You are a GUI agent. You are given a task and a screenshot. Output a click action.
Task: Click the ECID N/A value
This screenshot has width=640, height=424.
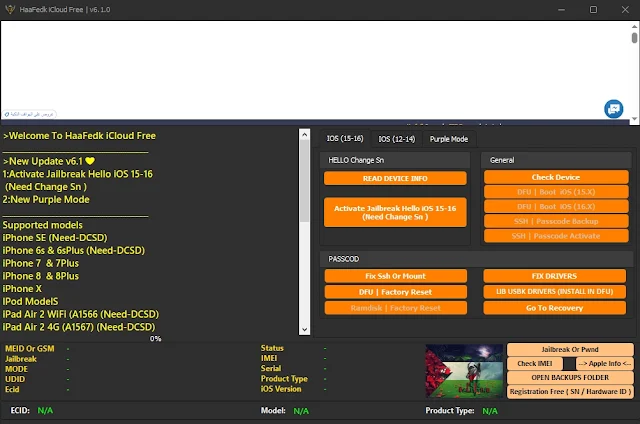[45, 411]
